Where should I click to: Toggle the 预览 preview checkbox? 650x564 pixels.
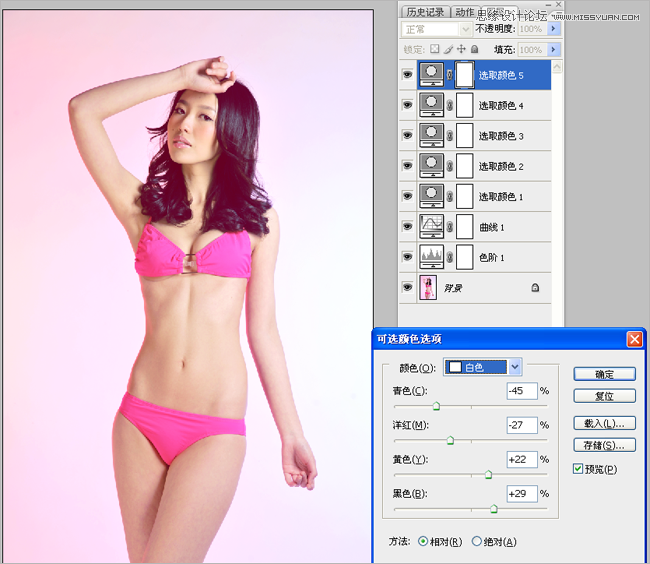578,469
